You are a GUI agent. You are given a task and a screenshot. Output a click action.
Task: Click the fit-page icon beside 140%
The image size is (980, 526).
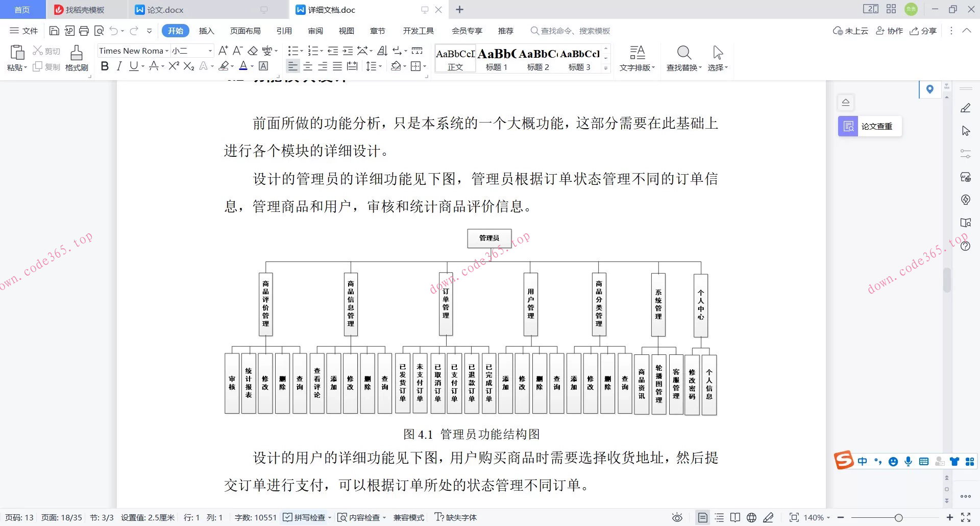click(794, 517)
